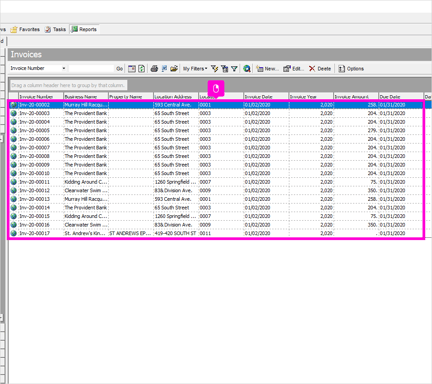Screen dimensions: 432x384
Task: Click the open folder icon in toolbar
Action: (x=174, y=69)
